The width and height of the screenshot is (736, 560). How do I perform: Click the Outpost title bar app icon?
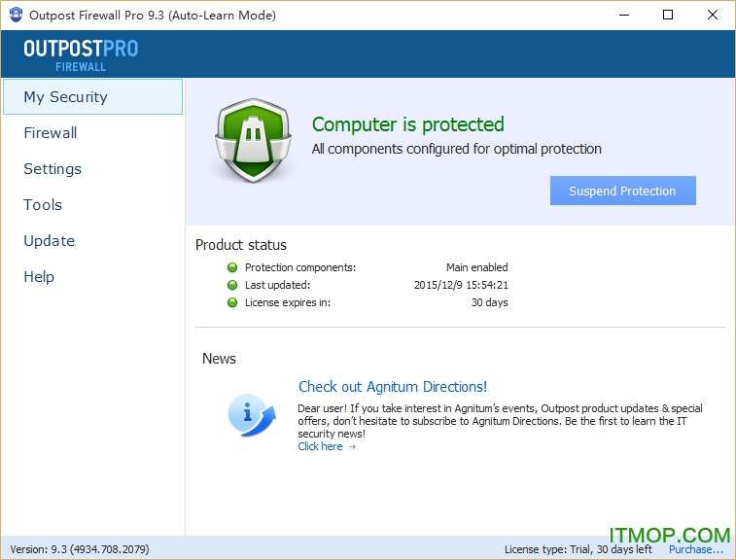(16, 16)
